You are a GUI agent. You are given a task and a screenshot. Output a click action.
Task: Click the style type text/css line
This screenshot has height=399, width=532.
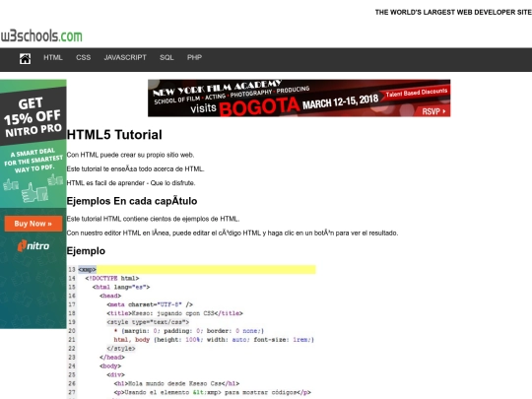pos(148,322)
